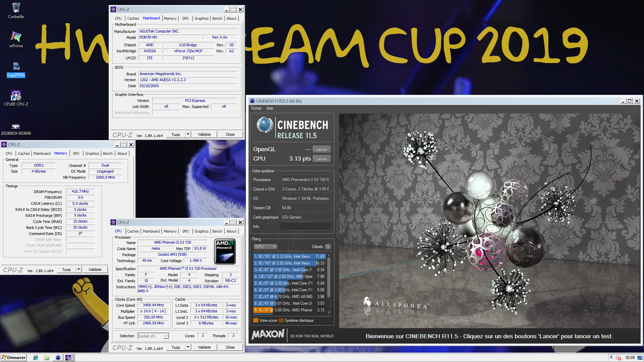Select rank 1 8C/16T 3.33 GHz Intel Xeon

point(289,256)
